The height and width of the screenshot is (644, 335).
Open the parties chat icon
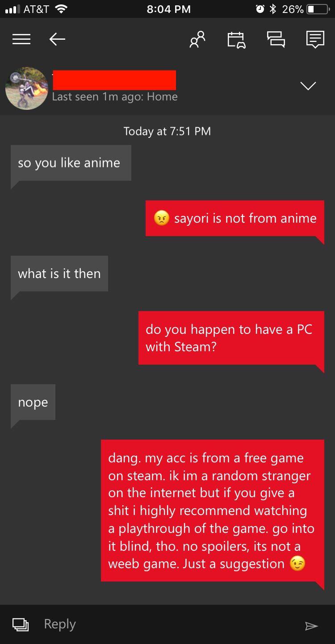point(276,39)
